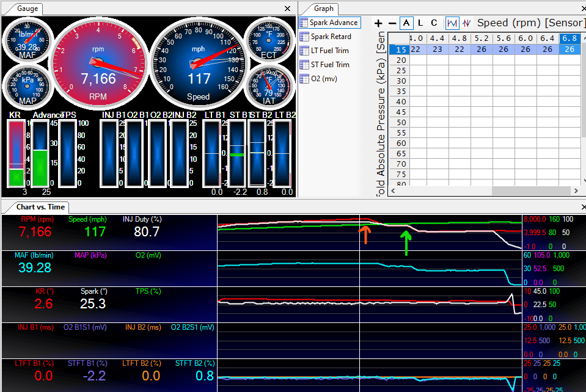Close the Gauge panel

point(287,9)
